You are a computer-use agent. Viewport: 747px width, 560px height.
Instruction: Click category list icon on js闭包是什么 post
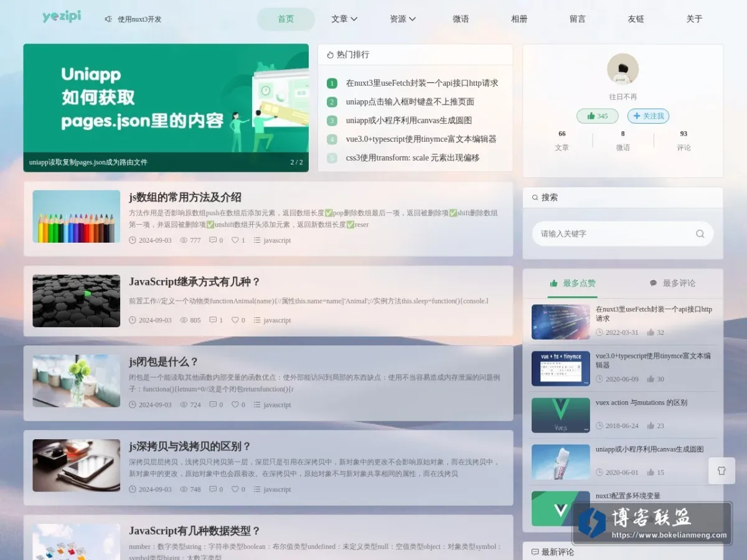257,405
